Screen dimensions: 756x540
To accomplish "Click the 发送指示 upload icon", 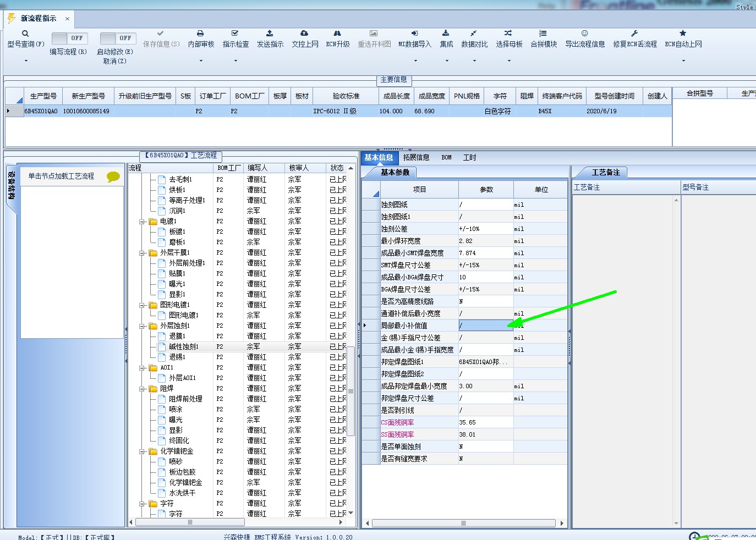I will coord(270,34).
